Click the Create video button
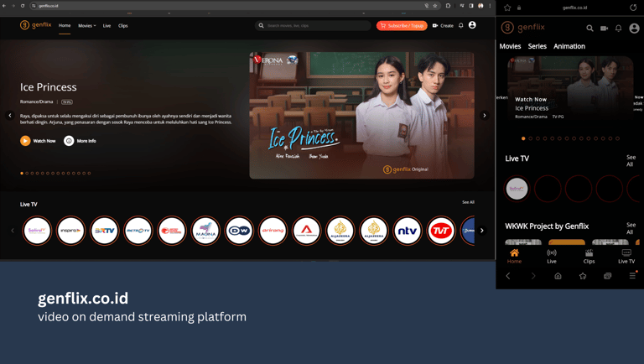644x364 pixels. coord(443,25)
